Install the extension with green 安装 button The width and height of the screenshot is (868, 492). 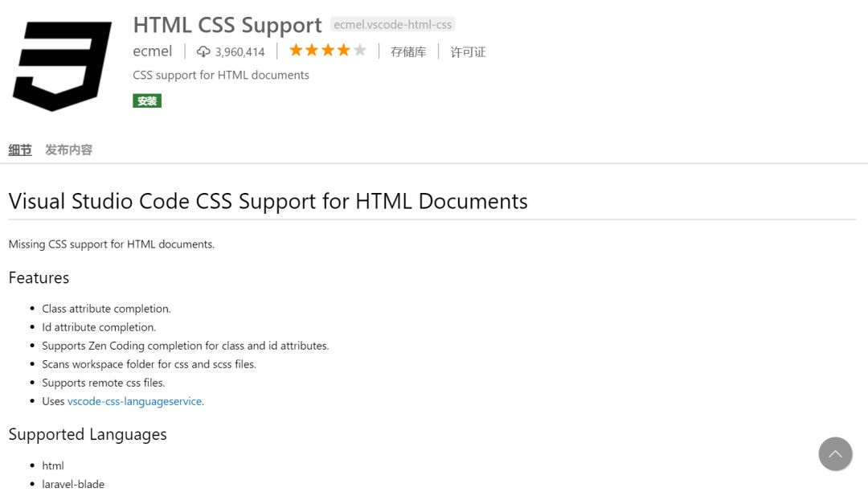click(x=147, y=100)
